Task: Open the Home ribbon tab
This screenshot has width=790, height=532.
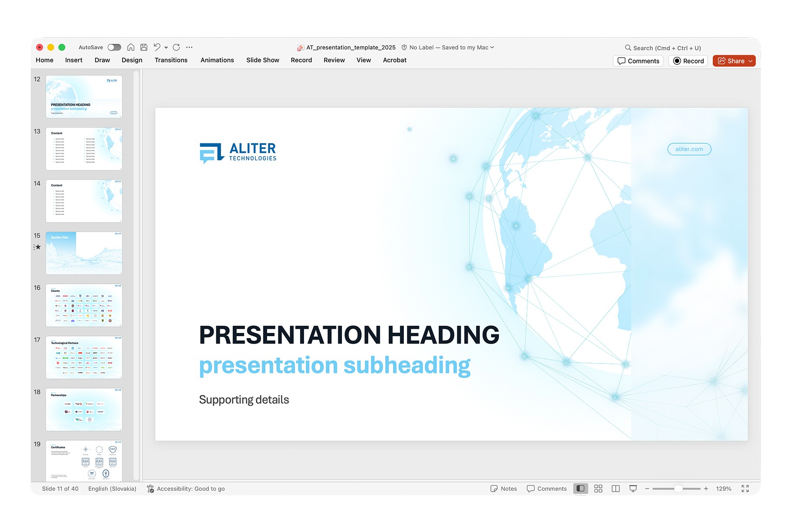Action: click(x=45, y=60)
